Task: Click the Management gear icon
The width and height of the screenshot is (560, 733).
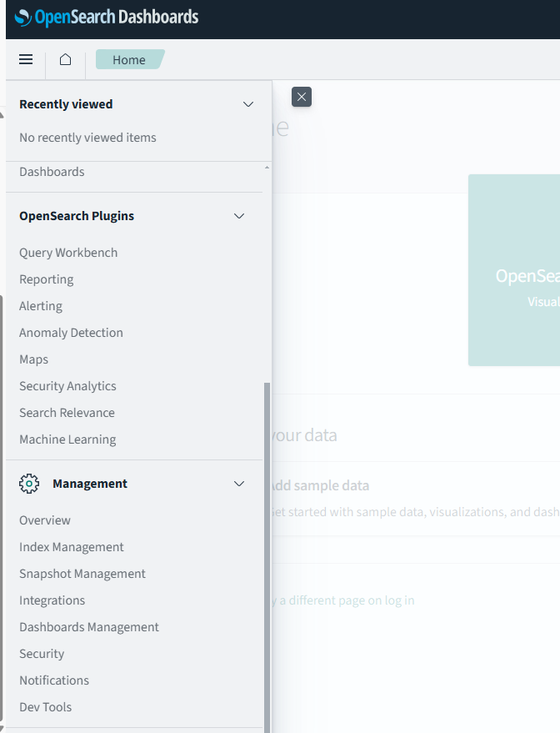Action: (x=29, y=484)
